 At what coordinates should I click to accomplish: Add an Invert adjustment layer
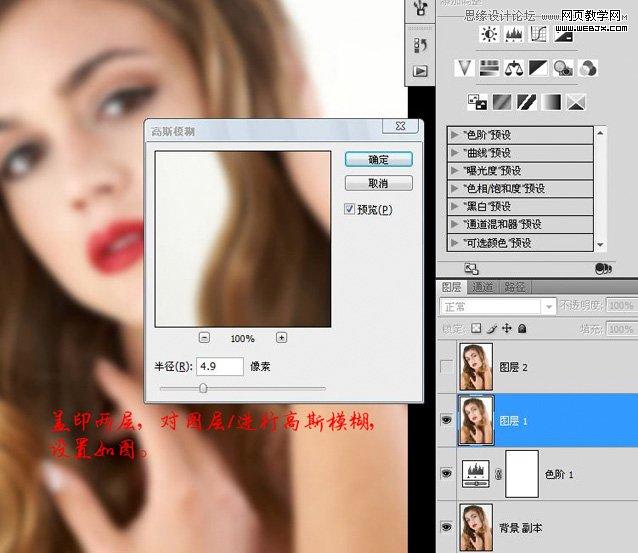477,102
